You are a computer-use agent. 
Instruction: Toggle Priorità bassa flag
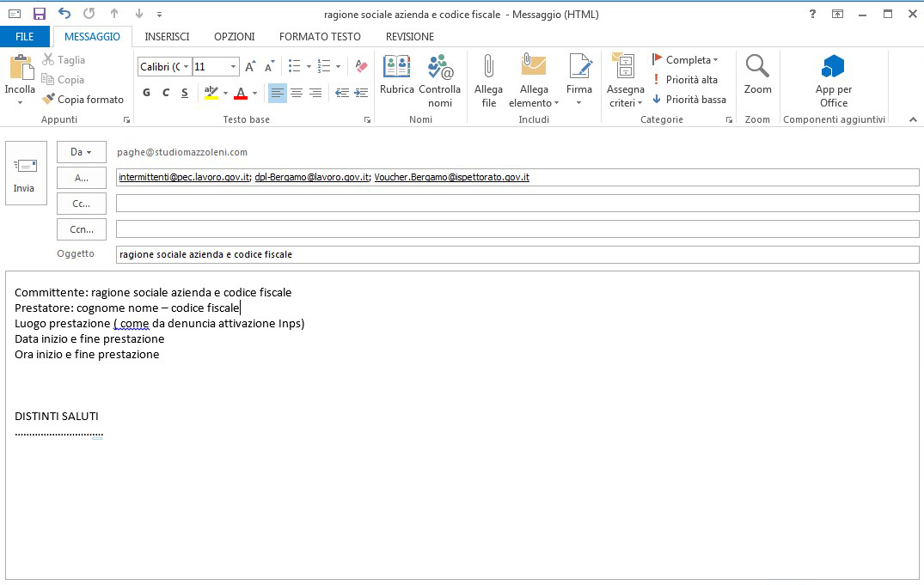click(688, 100)
